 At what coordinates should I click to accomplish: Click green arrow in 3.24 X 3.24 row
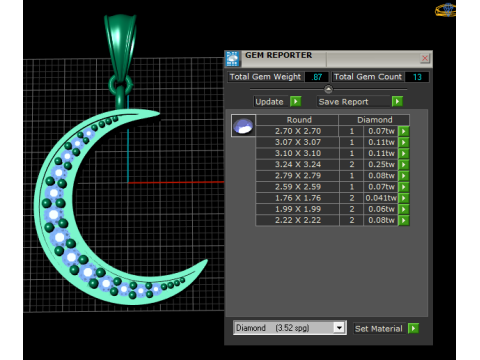(x=404, y=164)
